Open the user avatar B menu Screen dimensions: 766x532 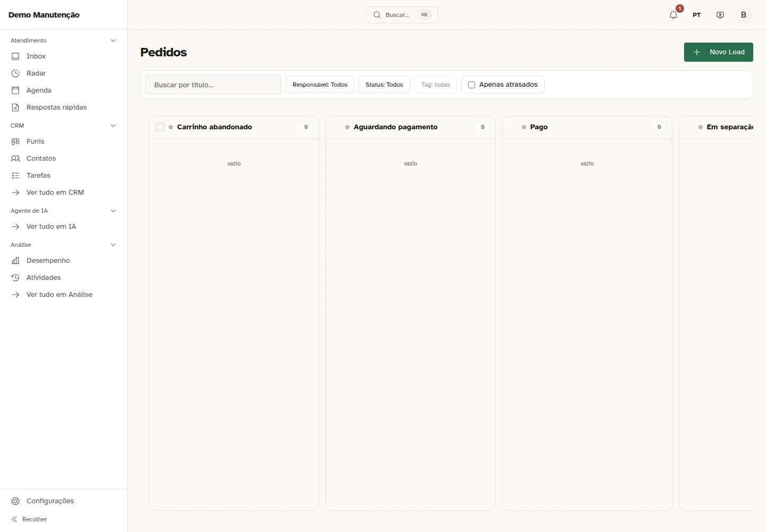(x=744, y=15)
